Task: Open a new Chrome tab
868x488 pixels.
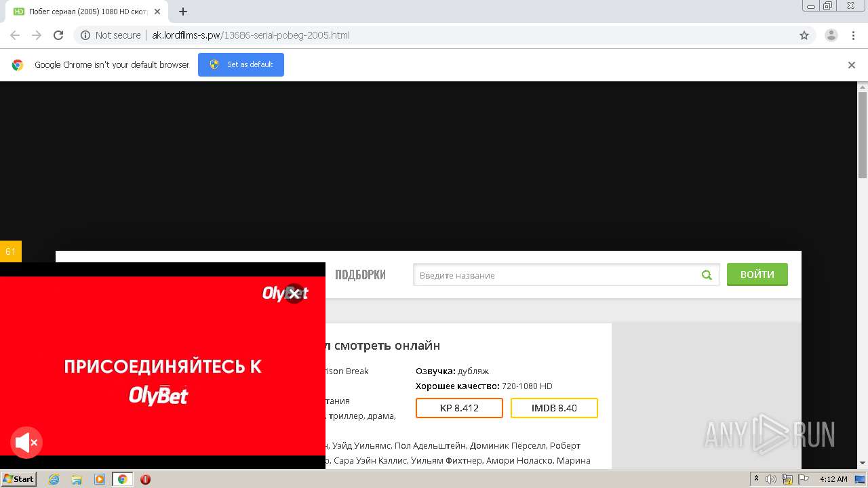Action: tap(183, 12)
